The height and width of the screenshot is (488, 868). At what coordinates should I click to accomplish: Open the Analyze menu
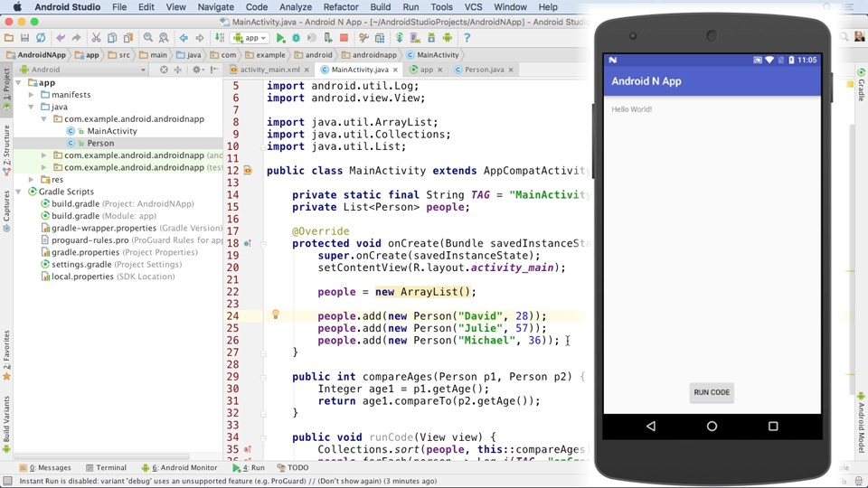[296, 7]
